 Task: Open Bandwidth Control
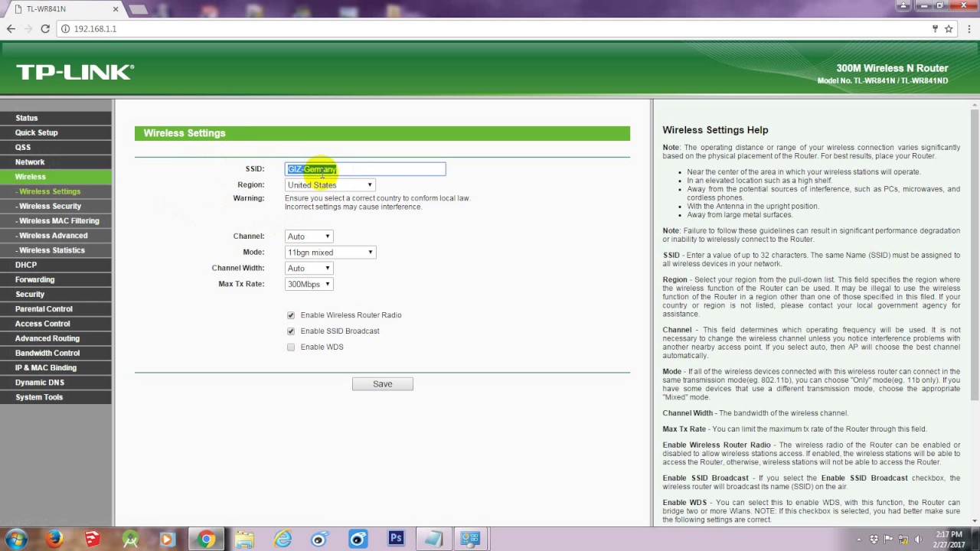pos(56,353)
